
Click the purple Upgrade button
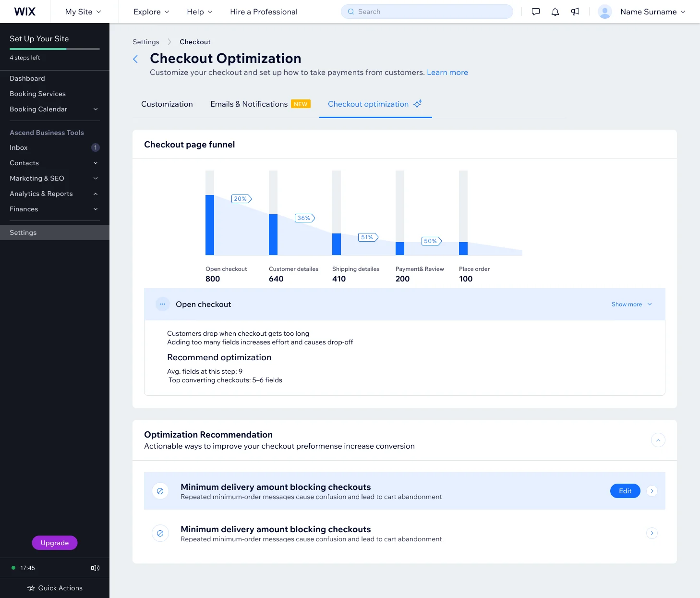[x=55, y=543]
